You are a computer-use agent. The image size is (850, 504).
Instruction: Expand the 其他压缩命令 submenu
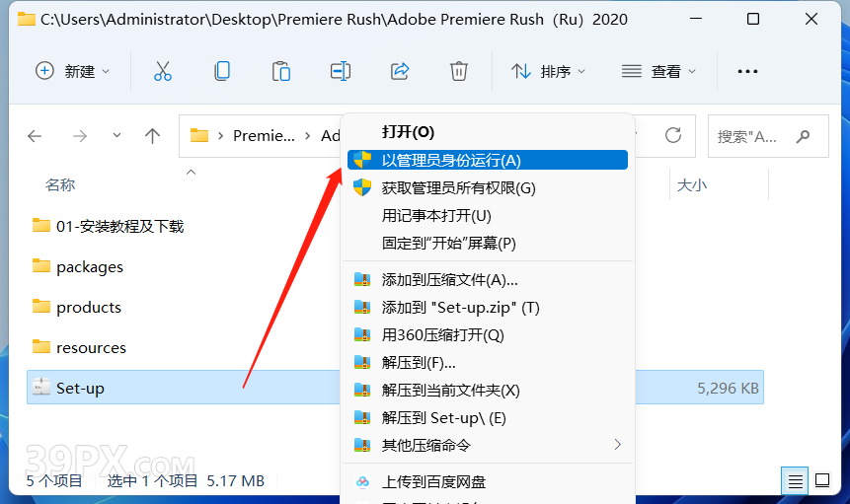coord(488,446)
